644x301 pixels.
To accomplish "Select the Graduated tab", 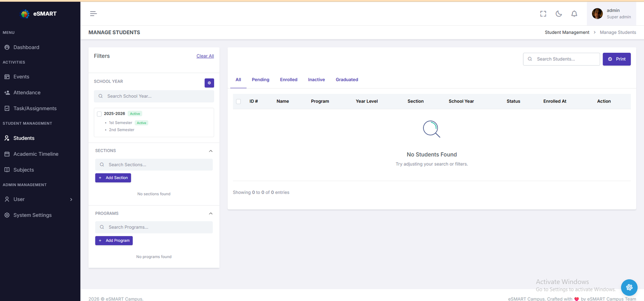I will point(347,80).
